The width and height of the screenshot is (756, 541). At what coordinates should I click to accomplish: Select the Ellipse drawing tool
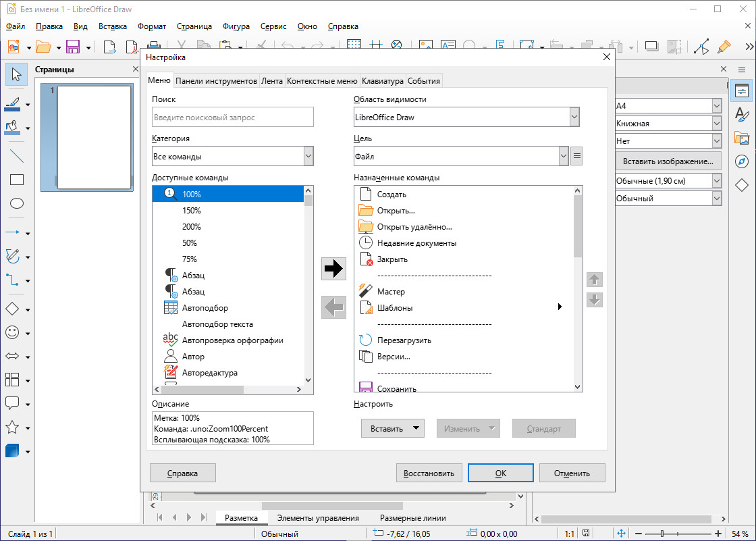click(16, 203)
